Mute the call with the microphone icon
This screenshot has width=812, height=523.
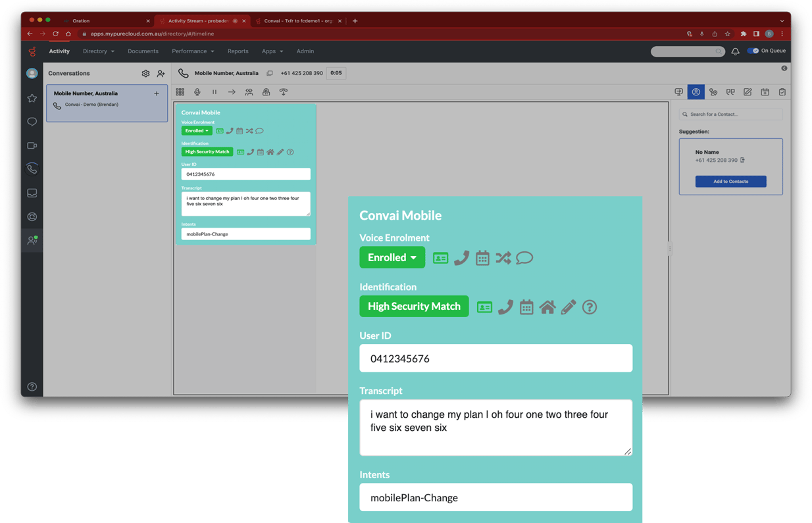tap(197, 92)
